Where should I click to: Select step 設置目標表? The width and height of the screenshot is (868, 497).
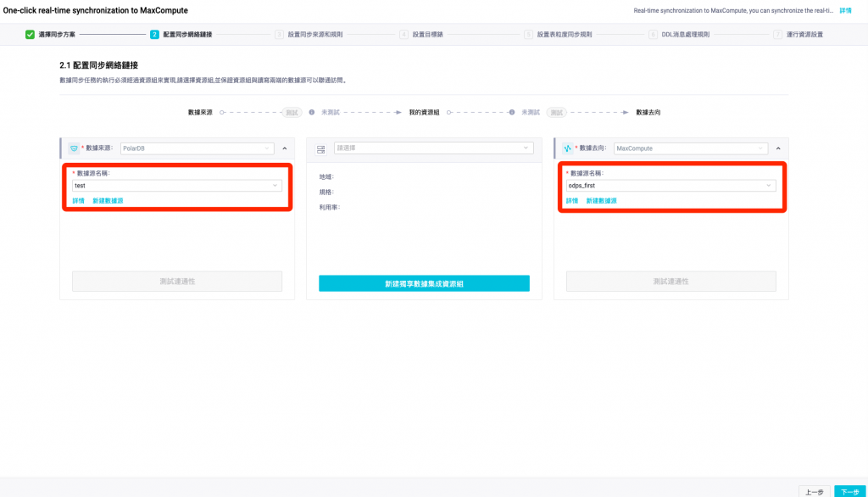[427, 35]
